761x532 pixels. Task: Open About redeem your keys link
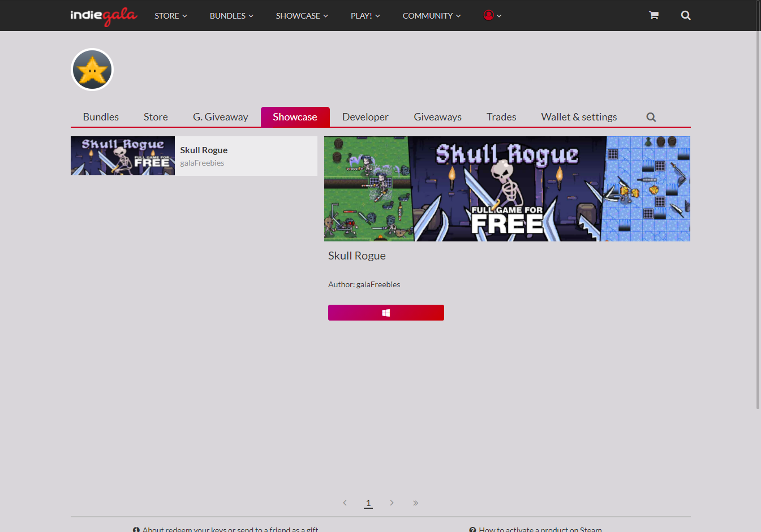(225, 529)
